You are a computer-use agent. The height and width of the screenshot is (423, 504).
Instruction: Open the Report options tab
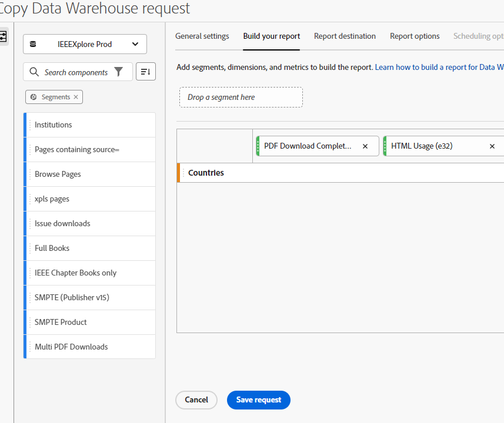click(x=414, y=36)
